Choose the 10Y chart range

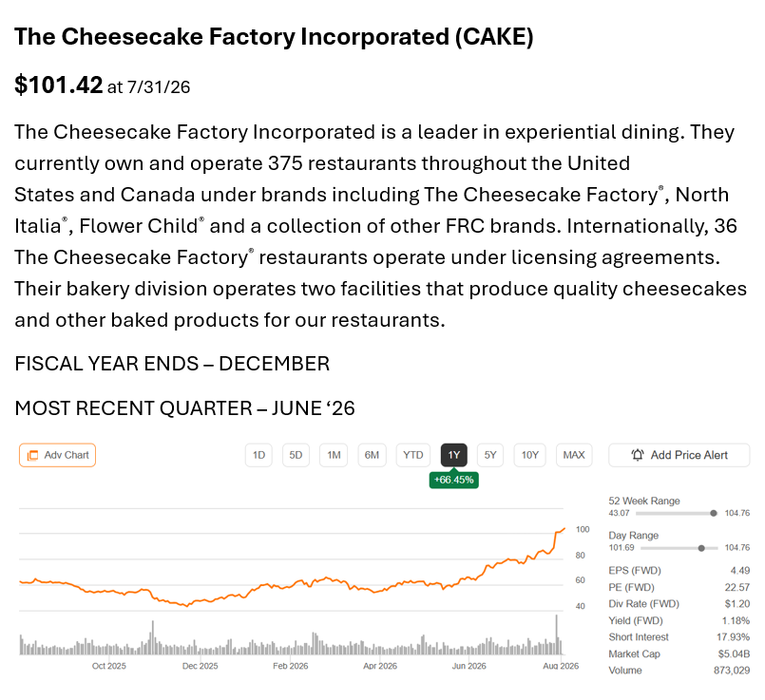click(530, 455)
